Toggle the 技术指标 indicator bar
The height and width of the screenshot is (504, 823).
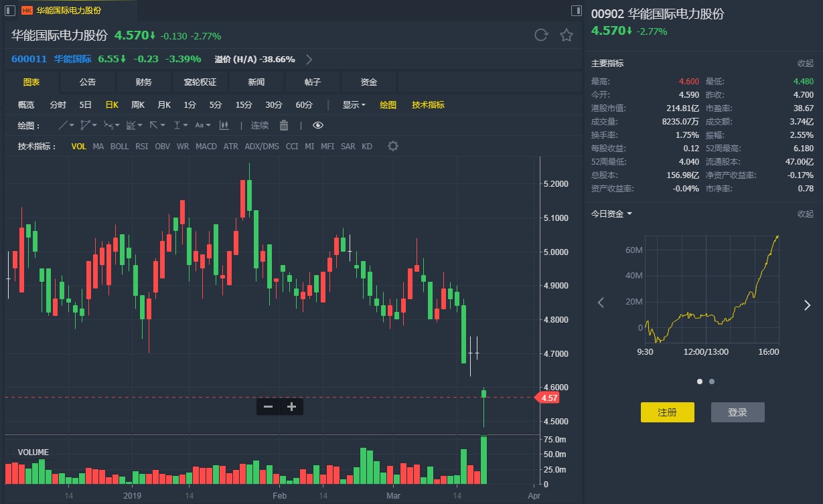pos(428,105)
